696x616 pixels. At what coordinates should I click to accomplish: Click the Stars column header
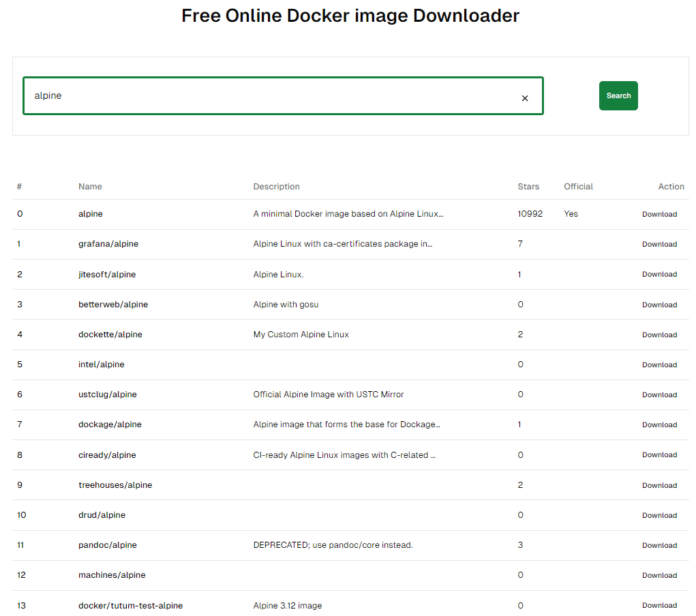(528, 187)
